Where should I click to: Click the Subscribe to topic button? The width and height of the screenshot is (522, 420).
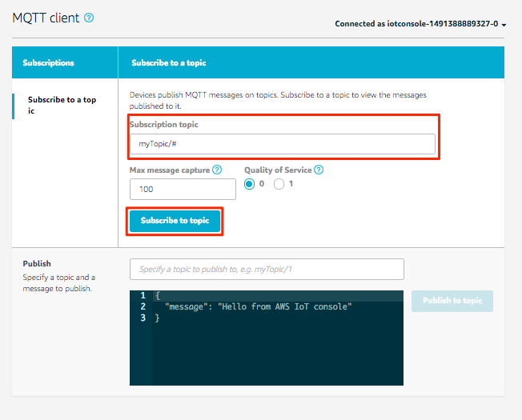click(175, 221)
